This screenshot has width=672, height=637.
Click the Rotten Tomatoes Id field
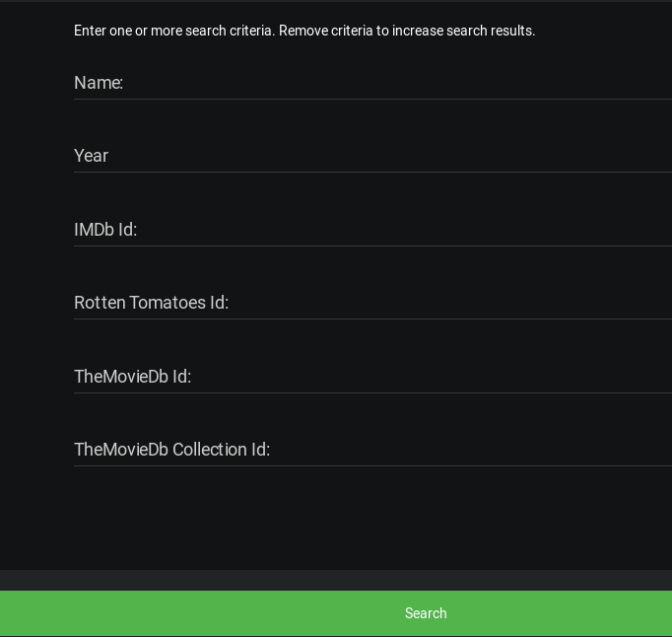[x=372, y=303]
